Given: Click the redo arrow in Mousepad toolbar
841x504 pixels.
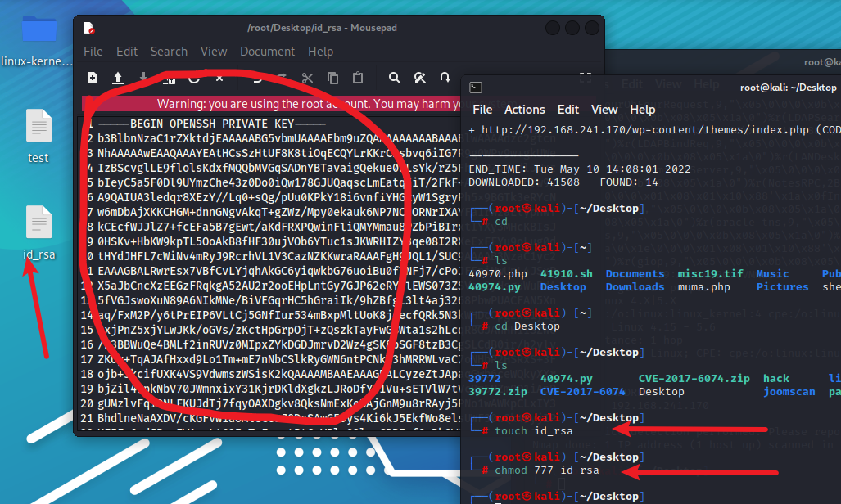Looking at the screenshot, I should tap(283, 79).
